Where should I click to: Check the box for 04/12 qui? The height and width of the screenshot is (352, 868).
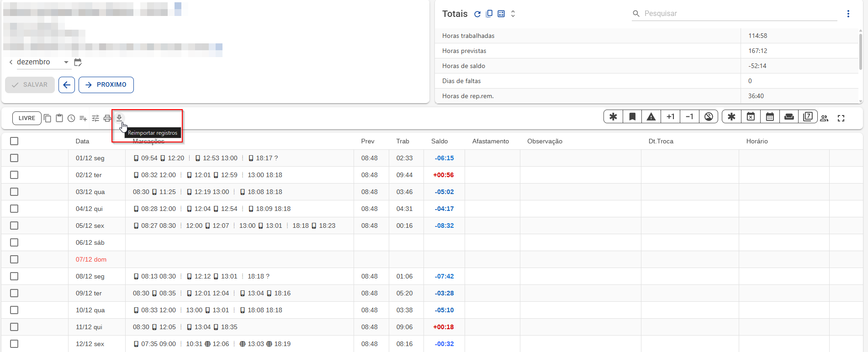(x=14, y=209)
